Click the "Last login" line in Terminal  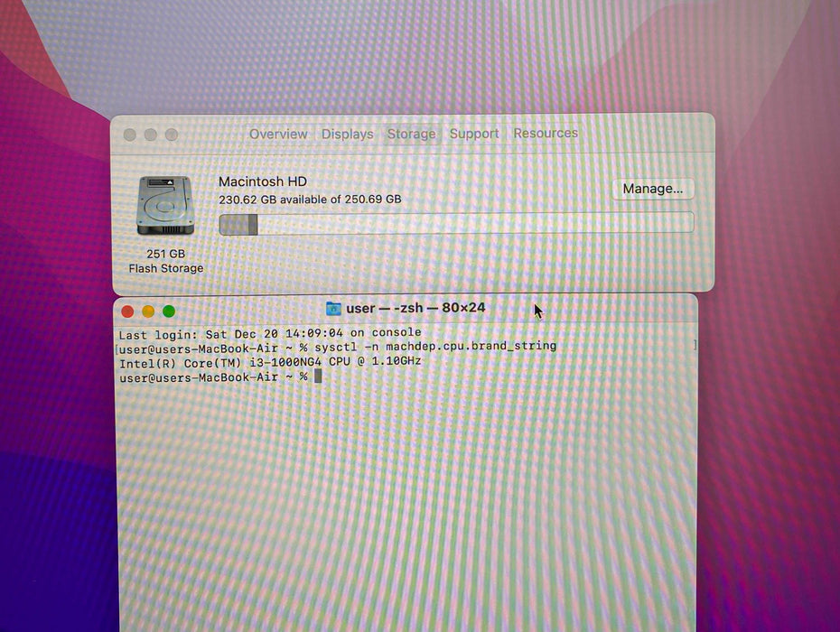[270, 334]
